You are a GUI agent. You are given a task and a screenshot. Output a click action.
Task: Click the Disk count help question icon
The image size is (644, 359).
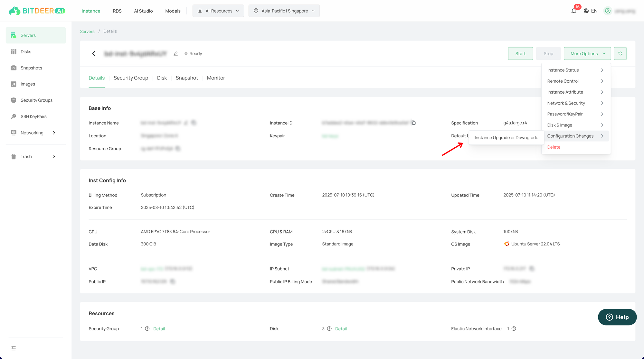pos(329,329)
